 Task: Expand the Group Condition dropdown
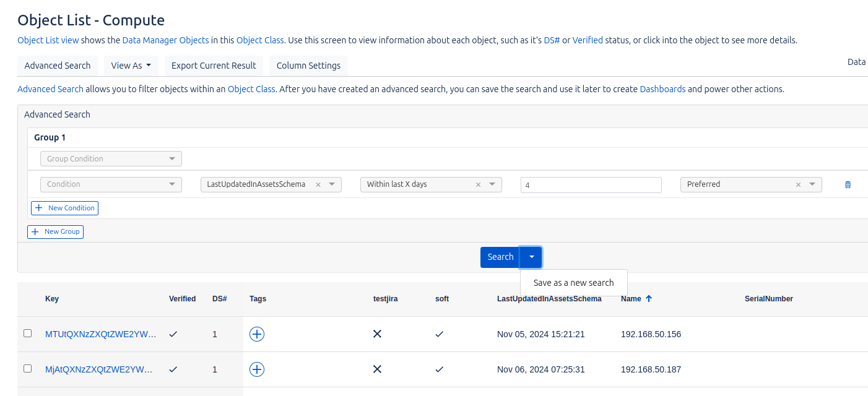coord(111,159)
